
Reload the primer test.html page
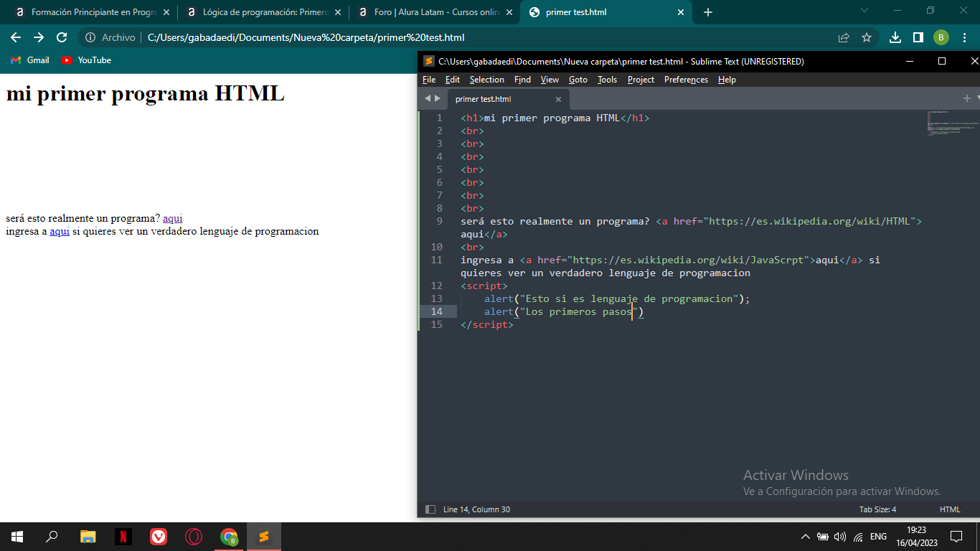(x=62, y=37)
